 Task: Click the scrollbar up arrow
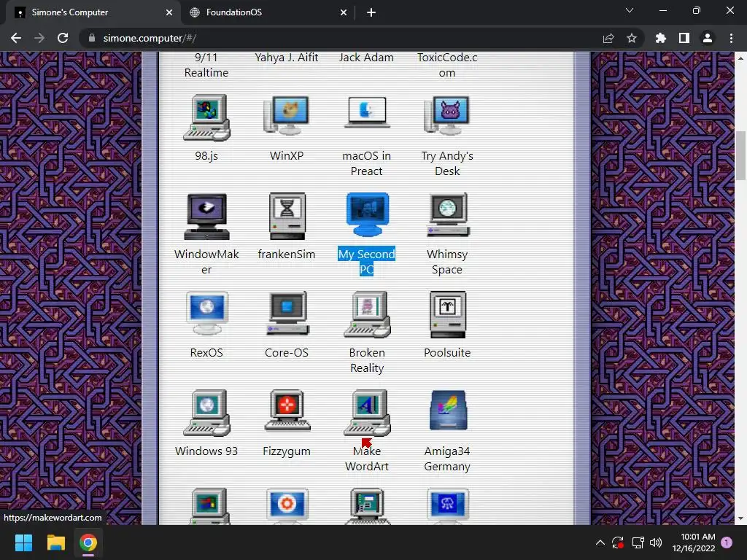point(740,58)
